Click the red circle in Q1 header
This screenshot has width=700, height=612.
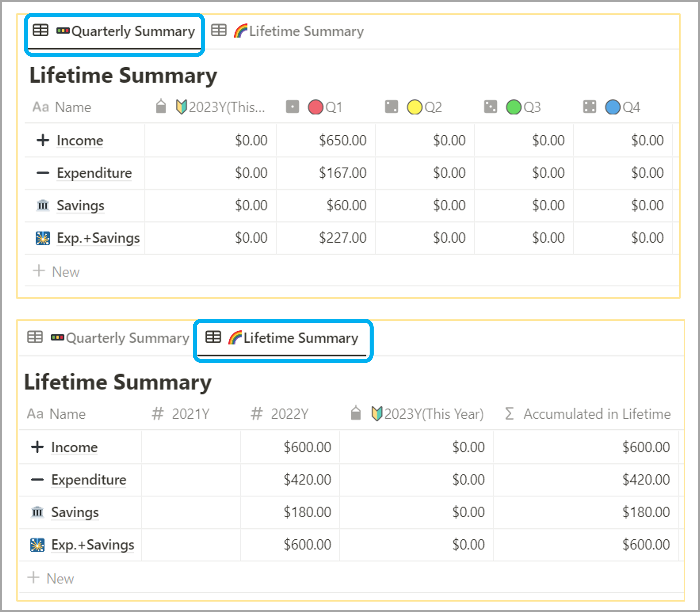point(315,107)
